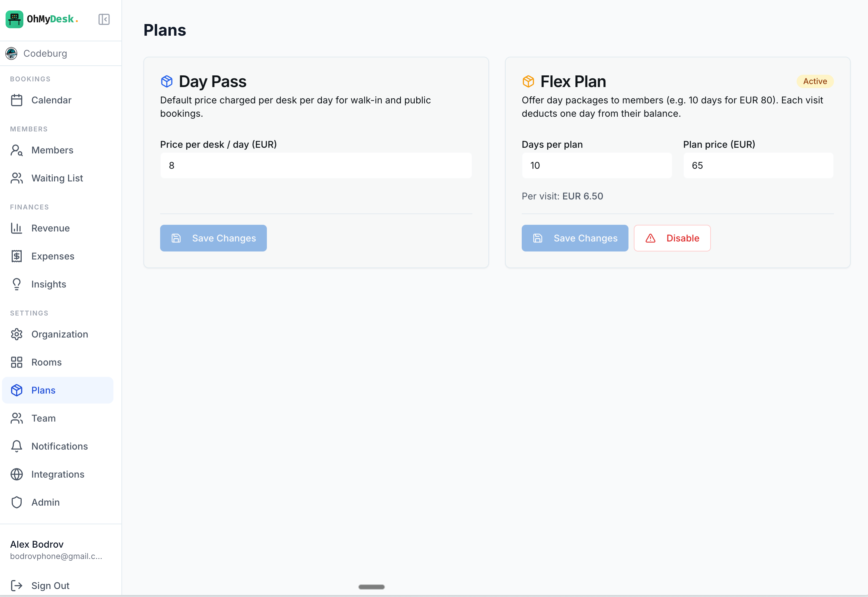This screenshot has width=868, height=597.
Task: Open the Admin shield icon
Action: [x=17, y=502]
